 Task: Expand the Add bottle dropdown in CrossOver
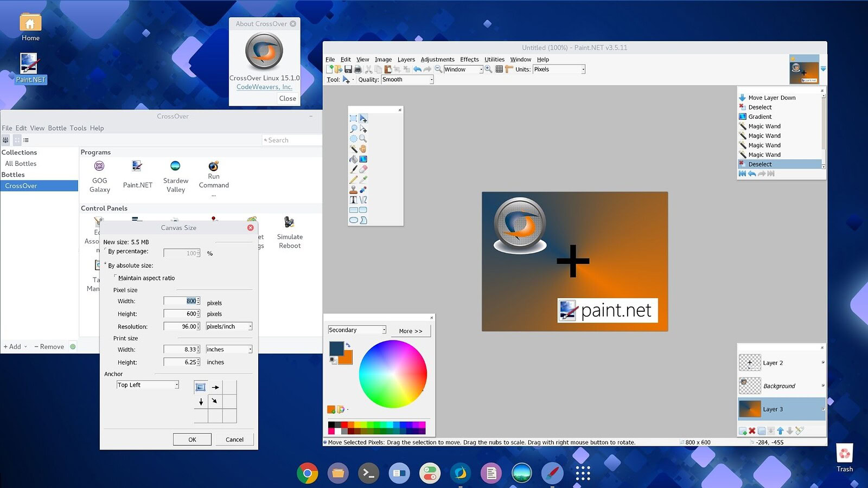(x=25, y=346)
